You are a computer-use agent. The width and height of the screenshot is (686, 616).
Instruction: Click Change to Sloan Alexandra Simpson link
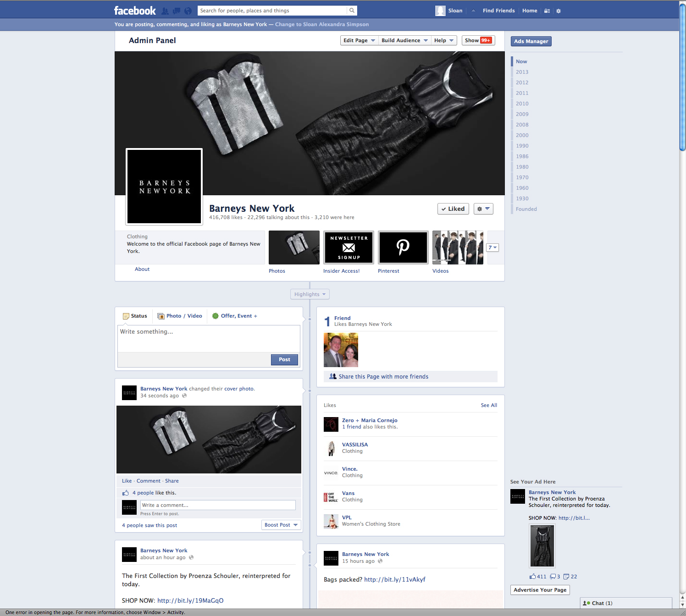point(322,24)
